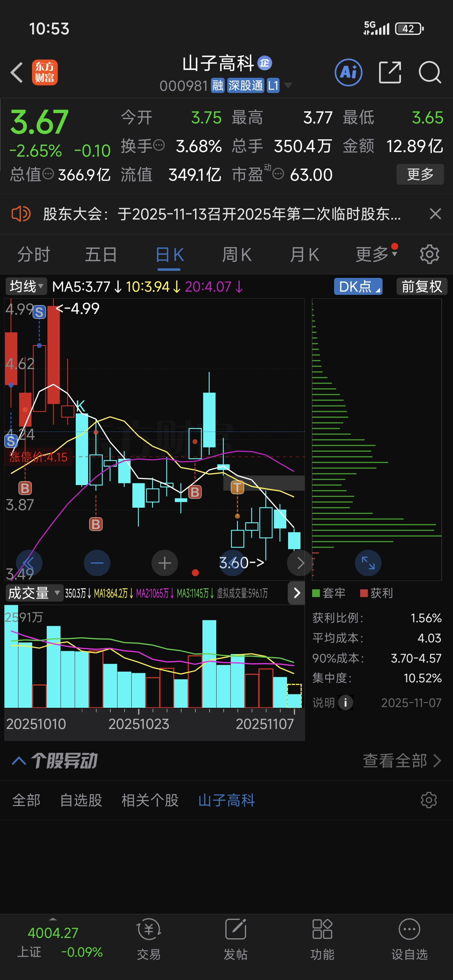Open the 发帖 post icon
The width and height of the screenshot is (453, 980).
point(235,939)
